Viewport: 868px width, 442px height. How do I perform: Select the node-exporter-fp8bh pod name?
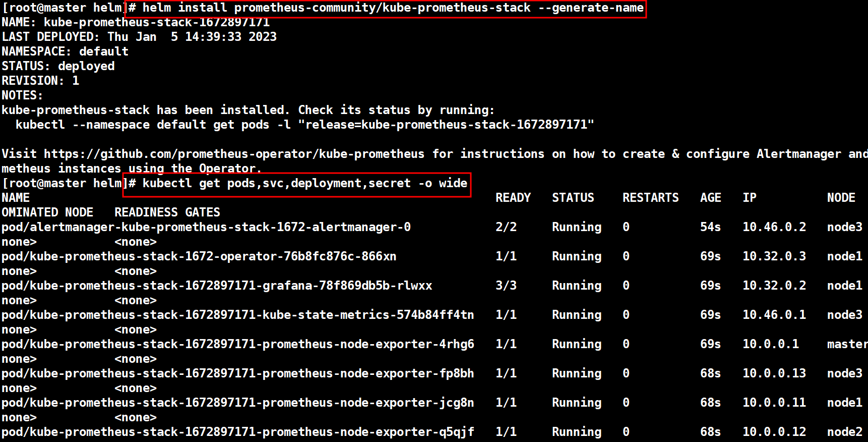click(238, 373)
